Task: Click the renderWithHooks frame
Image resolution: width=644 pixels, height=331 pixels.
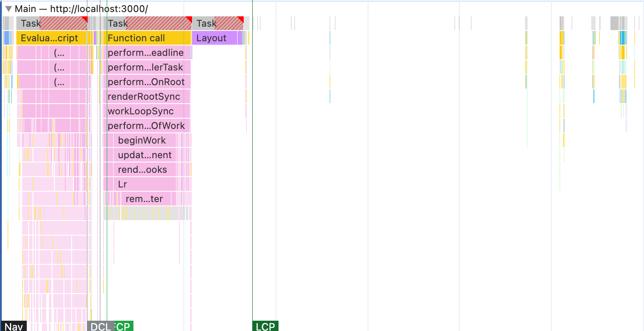Action: (x=142, y=169)
